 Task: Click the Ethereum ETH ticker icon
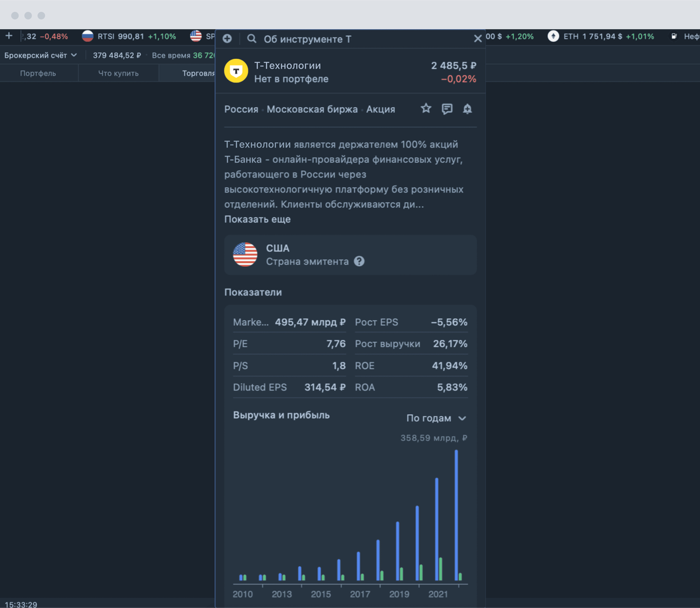point(553,36)
